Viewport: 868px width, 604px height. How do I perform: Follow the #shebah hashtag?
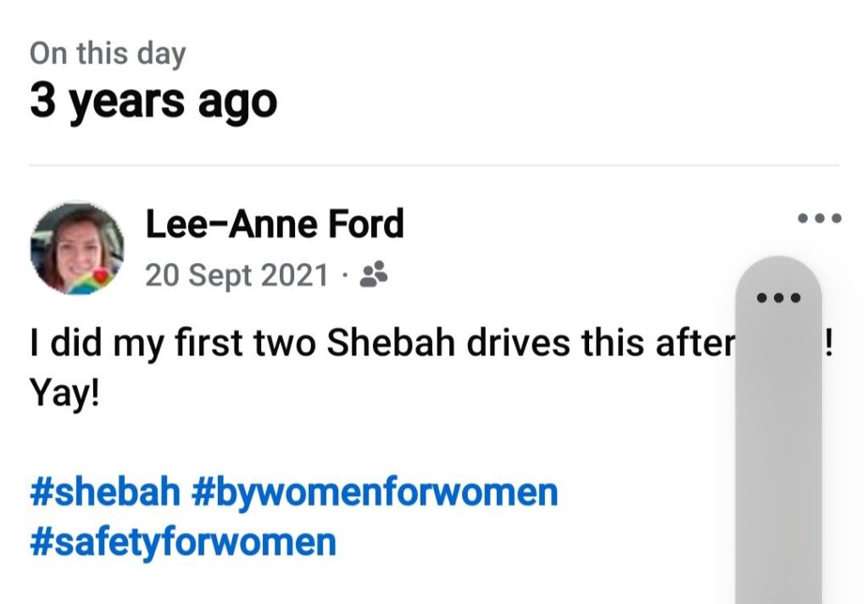pyautogui.click(x=105, y=492)
